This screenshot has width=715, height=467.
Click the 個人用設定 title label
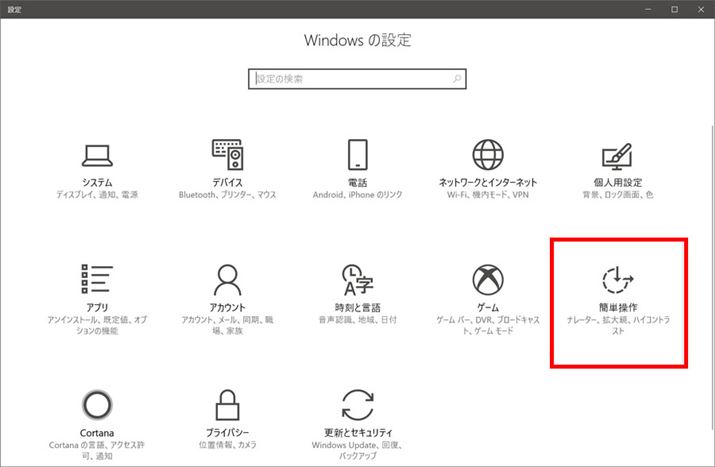click(617, 182)
